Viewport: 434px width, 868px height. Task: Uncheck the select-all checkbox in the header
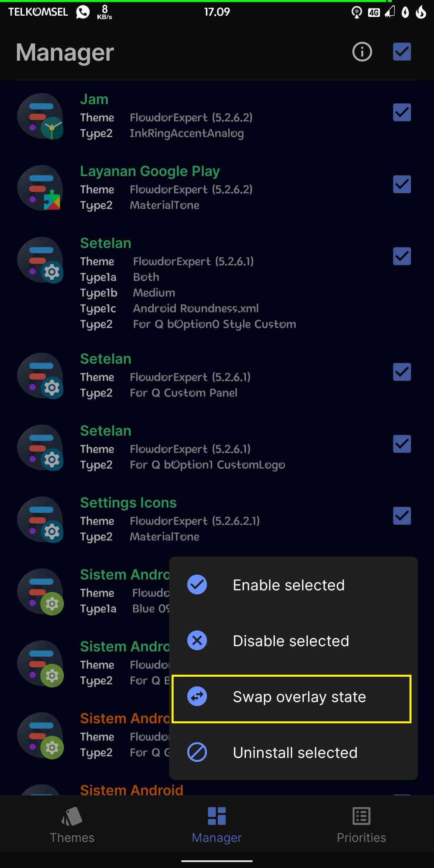pos(401,51)
